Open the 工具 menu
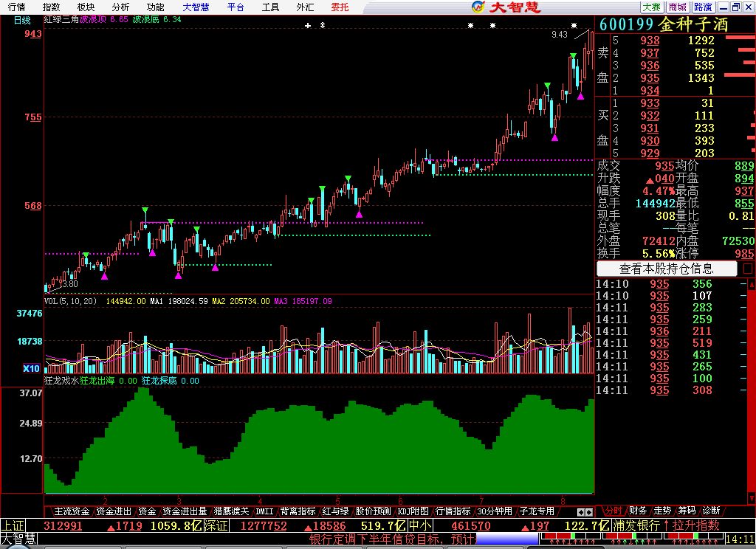This screenshot has width=756, height=549. coord(270,7)
